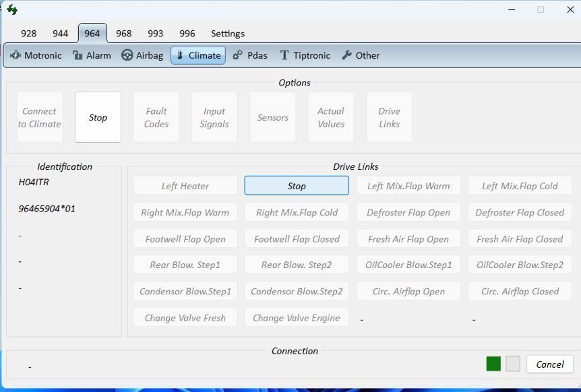
Task: Stop the active Drive Links test
Action: (297, 186)
